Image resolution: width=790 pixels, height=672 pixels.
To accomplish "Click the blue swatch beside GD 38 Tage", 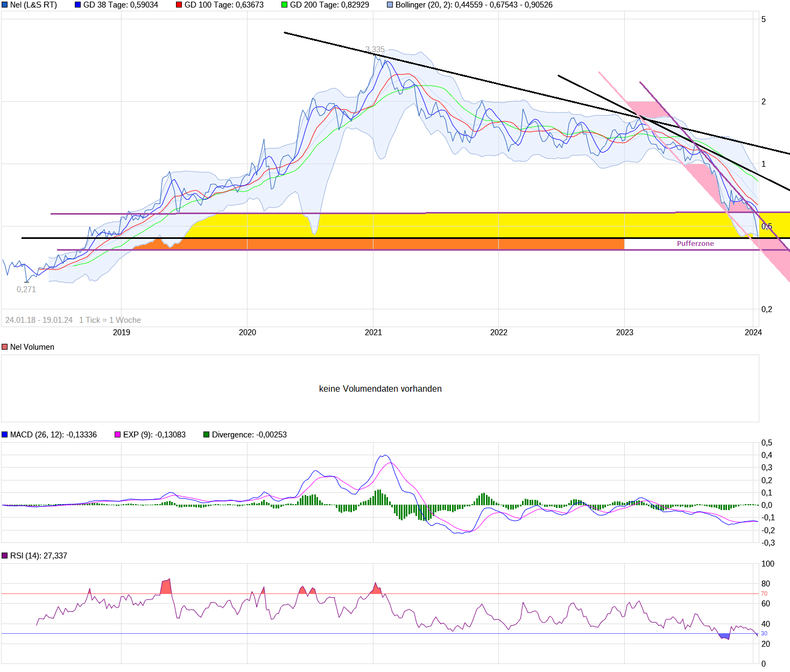I will tap(77, 5).
